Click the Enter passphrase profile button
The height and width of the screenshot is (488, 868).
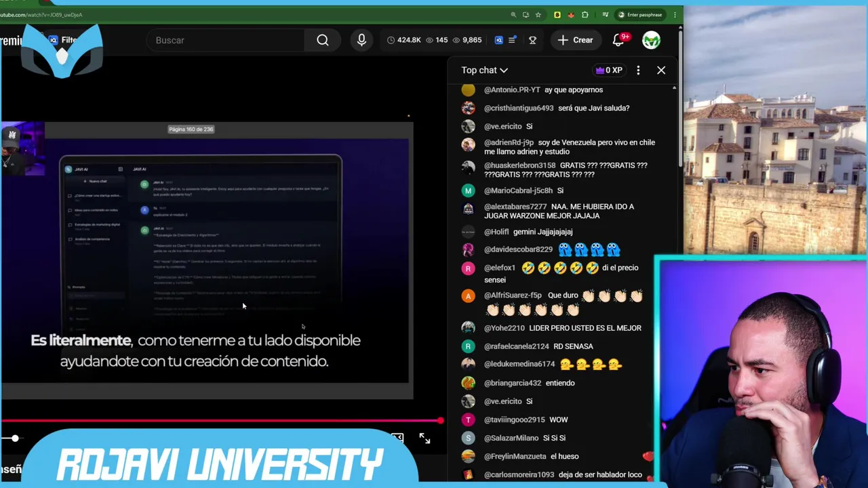pos(639,14)
